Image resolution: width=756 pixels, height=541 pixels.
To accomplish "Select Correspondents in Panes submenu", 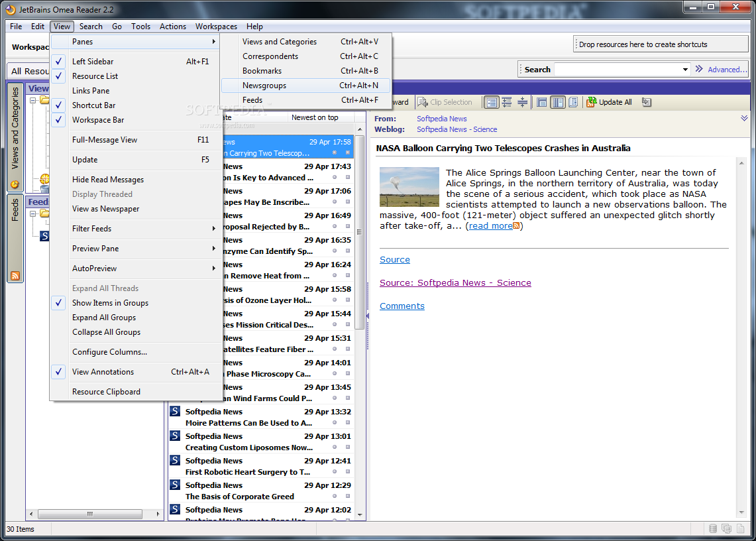I will point(305,56).
